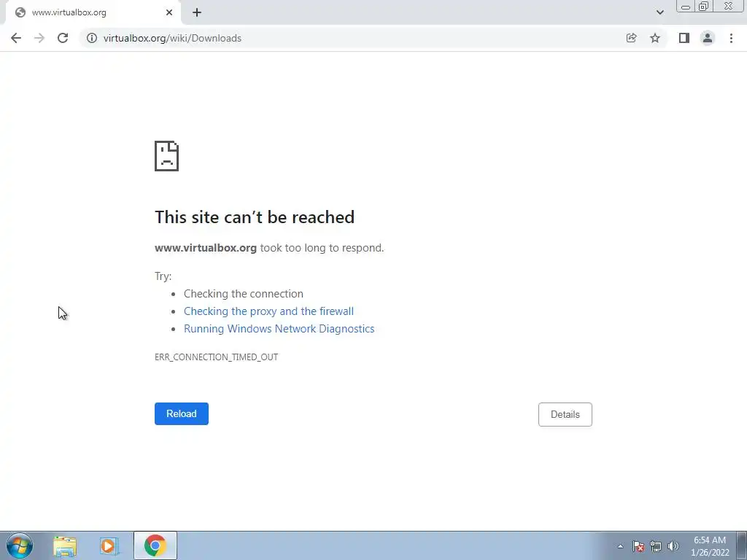The width and height of the screenshot is (747, 560).
Task: Open the network tray icon
Action: [656, 546]
